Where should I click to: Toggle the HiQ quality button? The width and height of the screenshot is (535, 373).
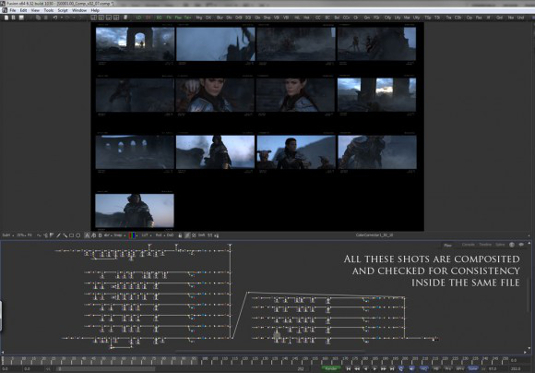tap(424, 369)
